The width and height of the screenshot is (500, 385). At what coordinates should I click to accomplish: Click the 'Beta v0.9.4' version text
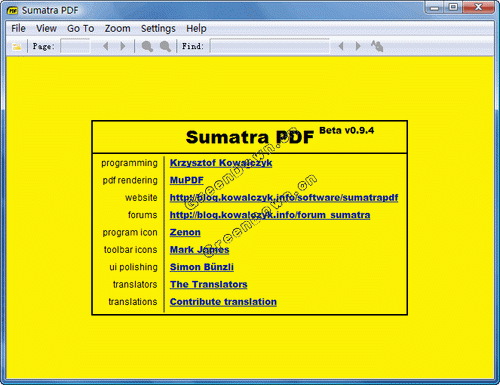tap(347, 130)
